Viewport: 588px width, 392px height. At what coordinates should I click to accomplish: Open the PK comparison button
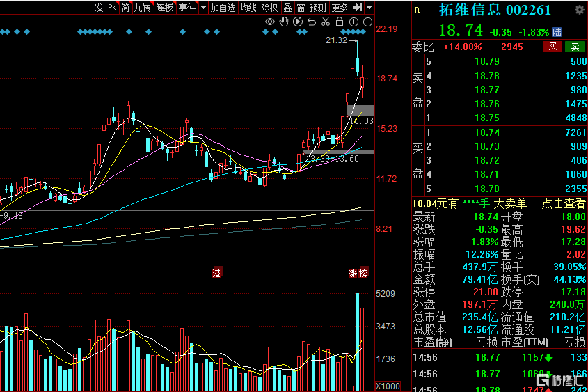[x=112, y=8]
